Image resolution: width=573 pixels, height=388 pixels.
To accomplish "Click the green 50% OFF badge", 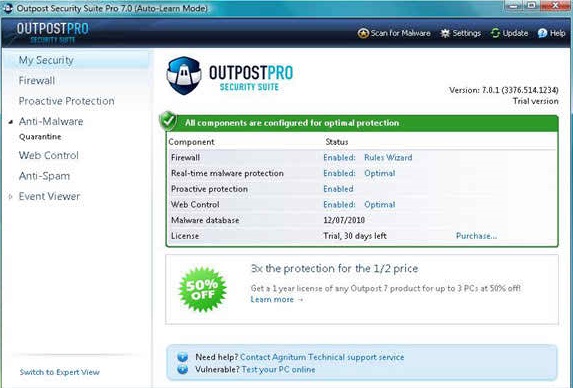I will (202, 289).
